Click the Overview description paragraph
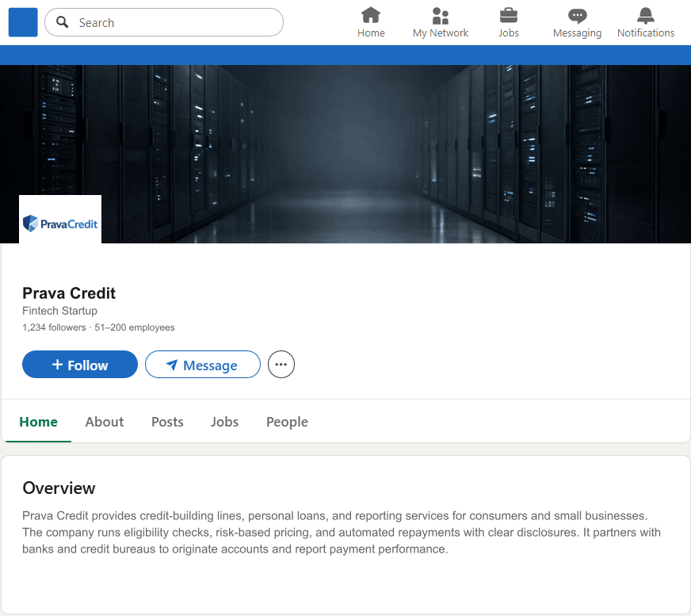Image resolution: width=691 pixels, height=616 pixels. click(342, 532)
